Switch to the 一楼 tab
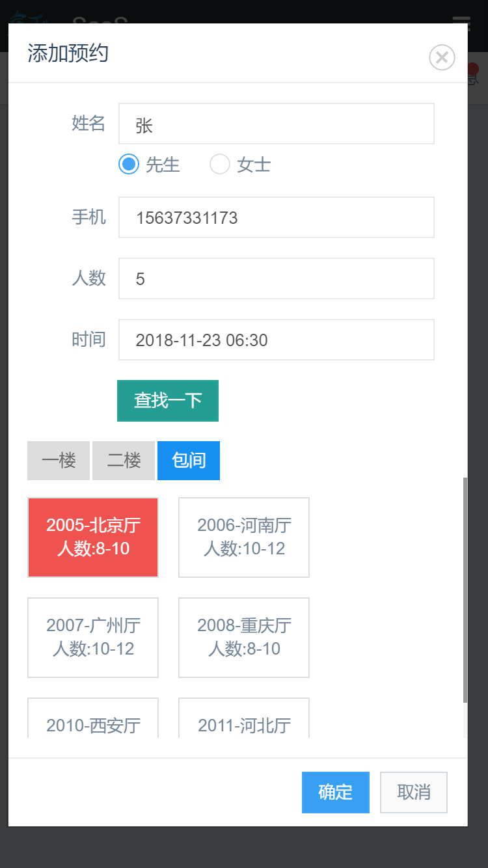The image size is (488, 868). coord(59,461)
